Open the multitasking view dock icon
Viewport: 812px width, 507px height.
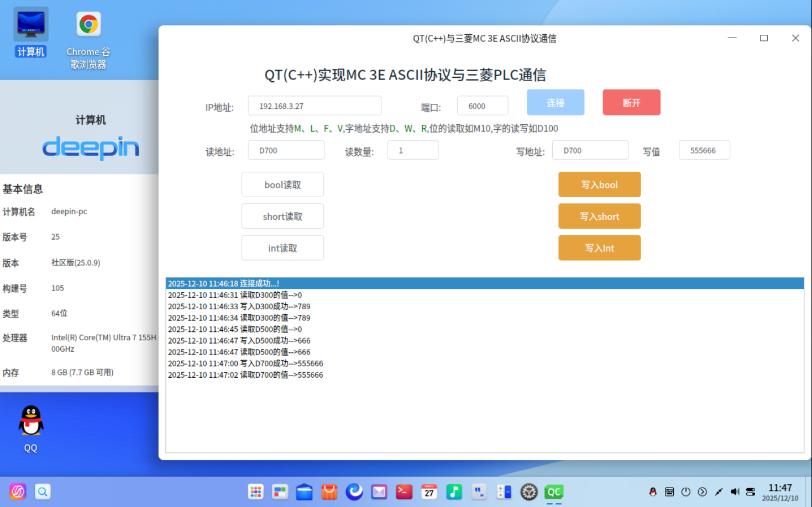(x=280, y=492)
